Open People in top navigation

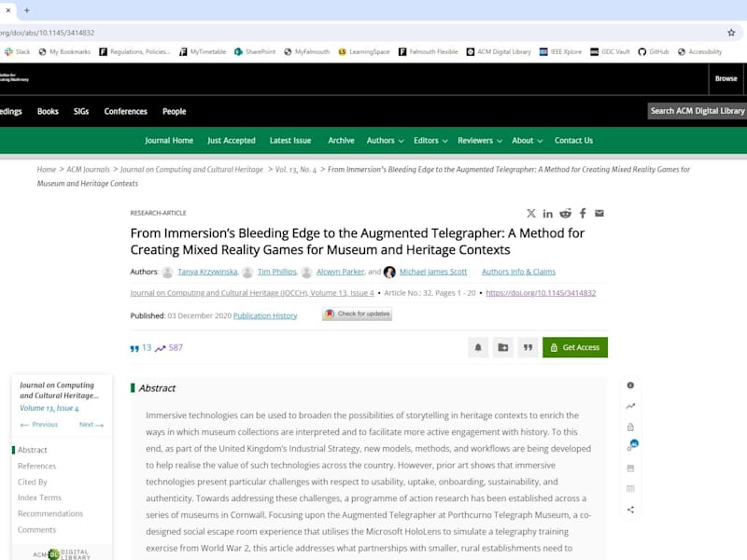click(x=175, y=111)
